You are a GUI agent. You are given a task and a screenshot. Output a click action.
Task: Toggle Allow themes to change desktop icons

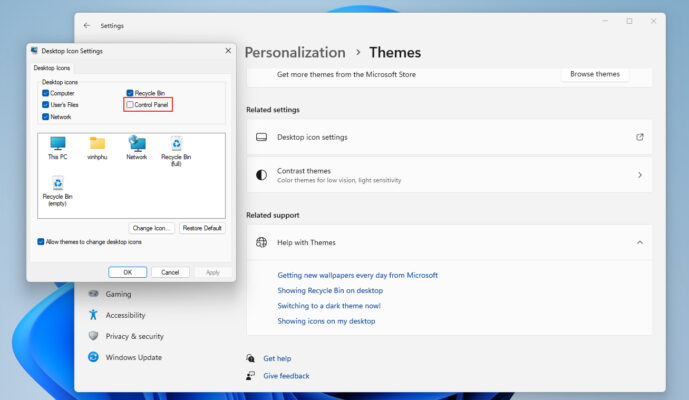[x=41, y=242]
